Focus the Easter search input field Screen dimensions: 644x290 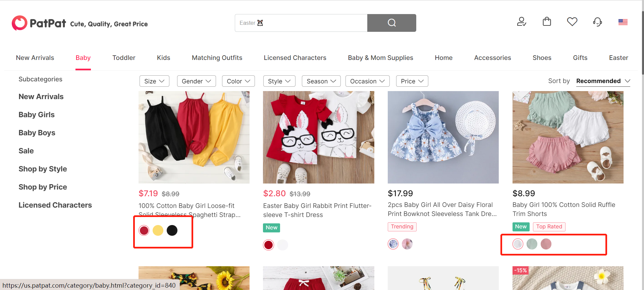301,23
